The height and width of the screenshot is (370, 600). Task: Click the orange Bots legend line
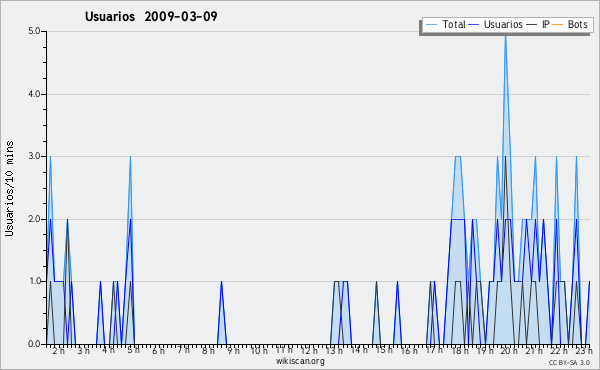click(558, 24)
